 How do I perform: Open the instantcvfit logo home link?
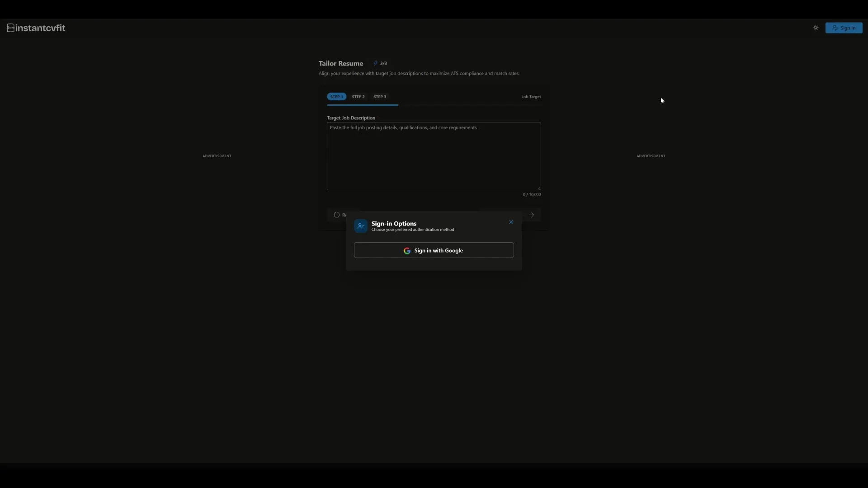(x=36, y=28)
